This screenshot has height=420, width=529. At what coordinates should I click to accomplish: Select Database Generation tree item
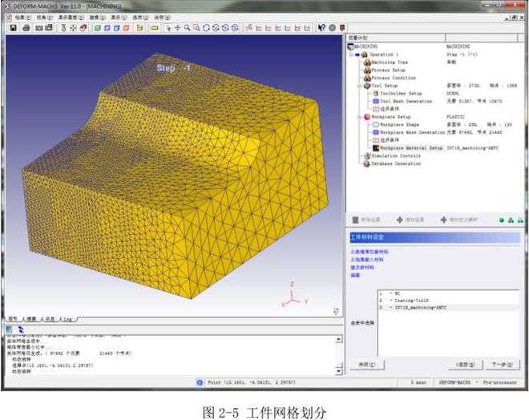[394, 163]
